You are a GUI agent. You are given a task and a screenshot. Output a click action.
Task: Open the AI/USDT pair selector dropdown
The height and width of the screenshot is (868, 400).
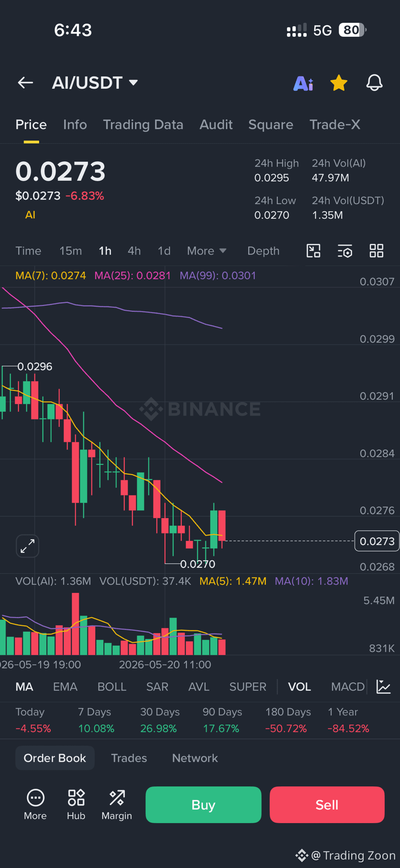click(x=95, y=83)
